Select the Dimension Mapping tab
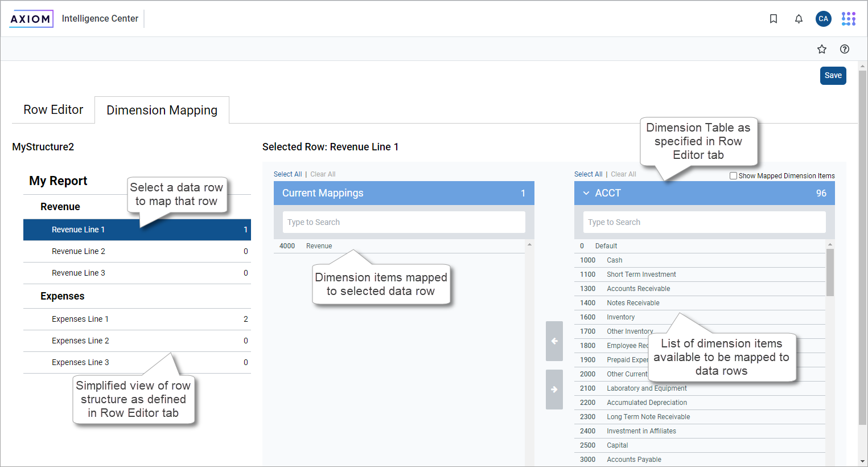868x467 pixels. click(x=162, y=110)
